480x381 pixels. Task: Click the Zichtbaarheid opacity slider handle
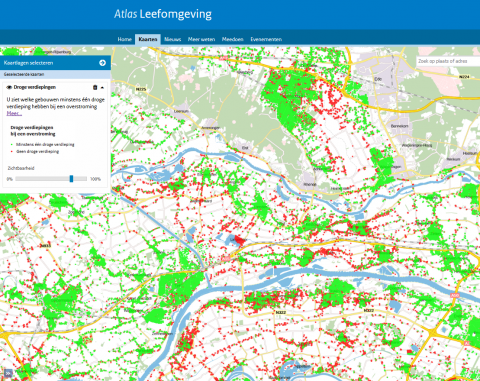click(x=71, y=179)
